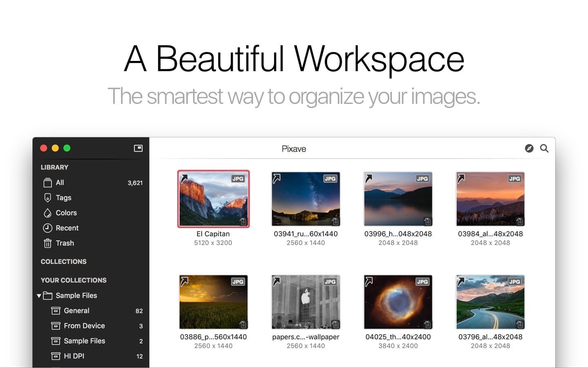Open search with the magnifier icon
Image resolution: width=588 pixels, height=368 pixels.
(544, 148)
